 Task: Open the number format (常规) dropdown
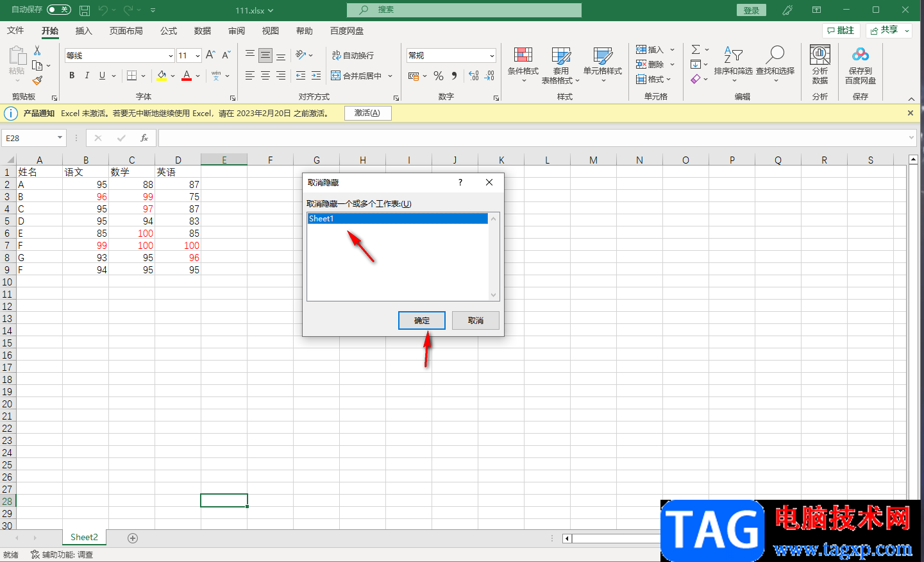(x=492, y=56)
